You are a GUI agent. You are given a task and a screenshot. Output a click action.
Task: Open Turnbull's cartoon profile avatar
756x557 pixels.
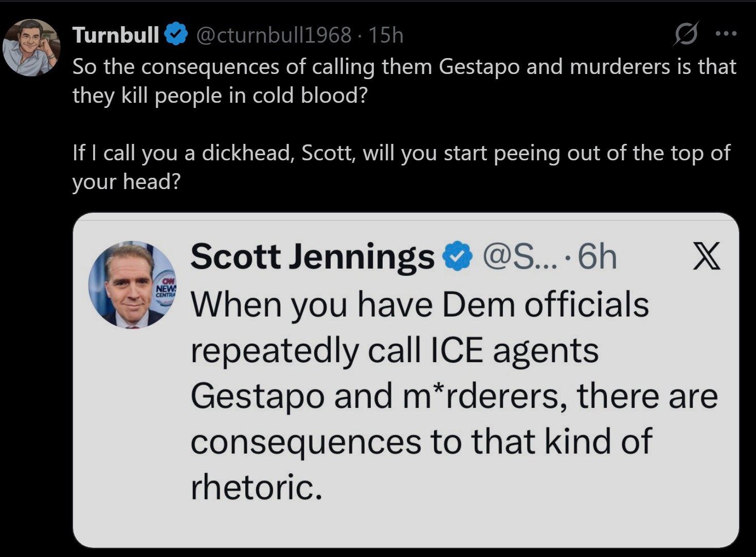click(x=31, y=48)
